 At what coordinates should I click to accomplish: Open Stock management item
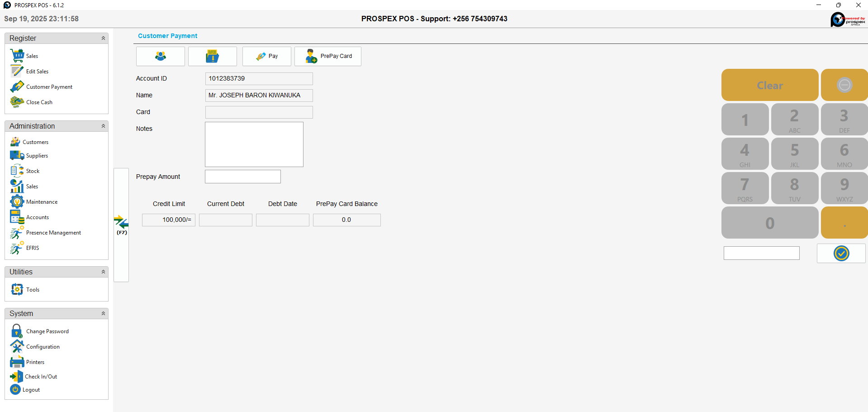pos(33,171)
